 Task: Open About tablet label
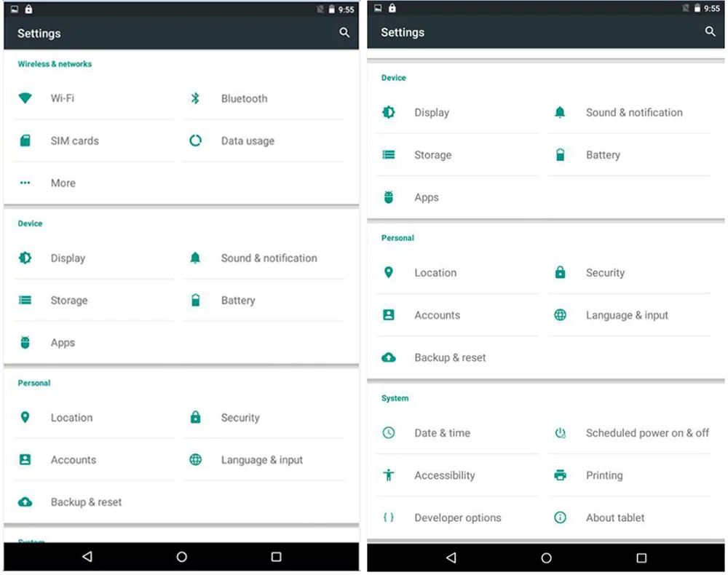615,517
